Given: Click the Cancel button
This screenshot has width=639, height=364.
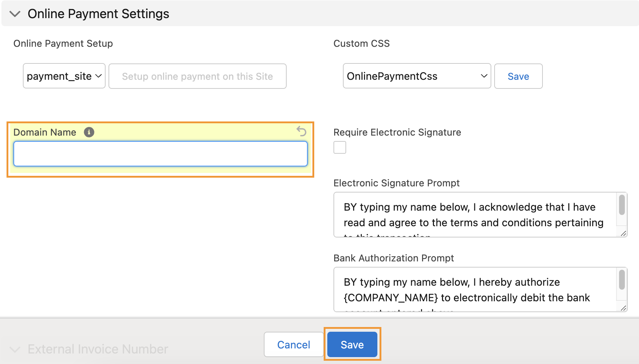Looking at the screenshot, I should pos(294,344).
